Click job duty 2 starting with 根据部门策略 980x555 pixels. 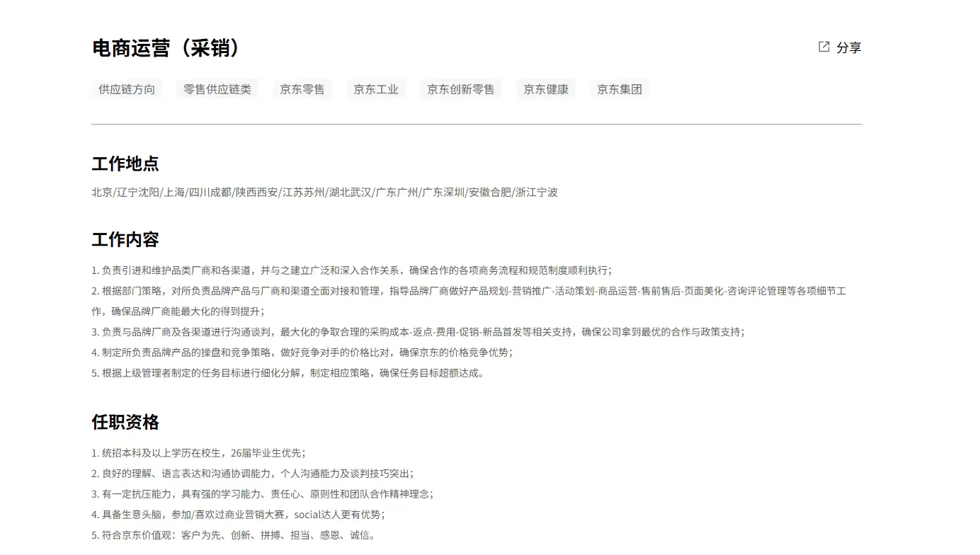(469, 301)
